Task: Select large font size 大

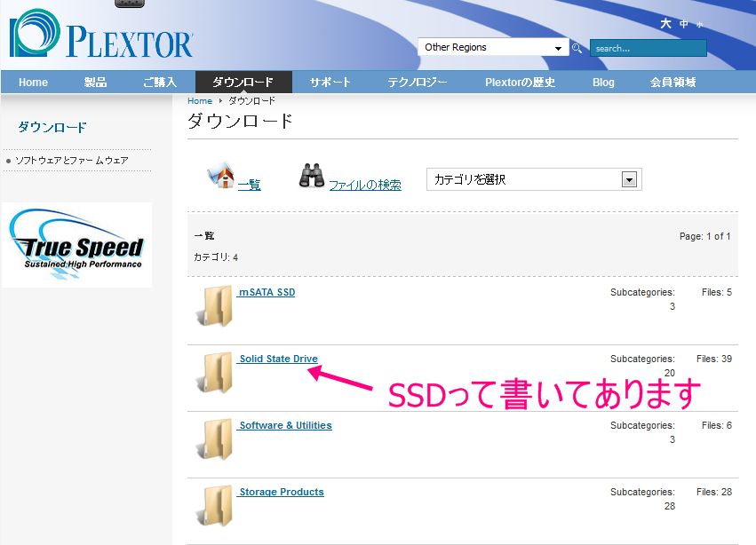Action: tap(666, 23)
